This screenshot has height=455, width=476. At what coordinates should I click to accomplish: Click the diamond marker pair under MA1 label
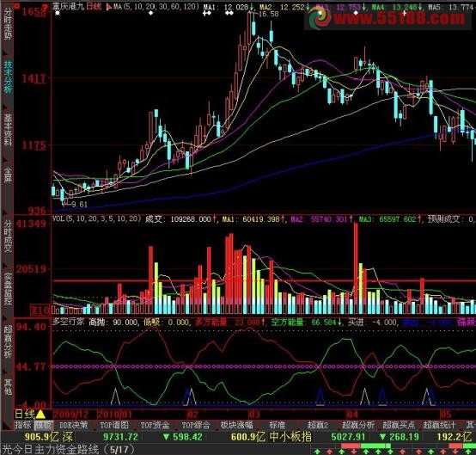click(207, 13)
